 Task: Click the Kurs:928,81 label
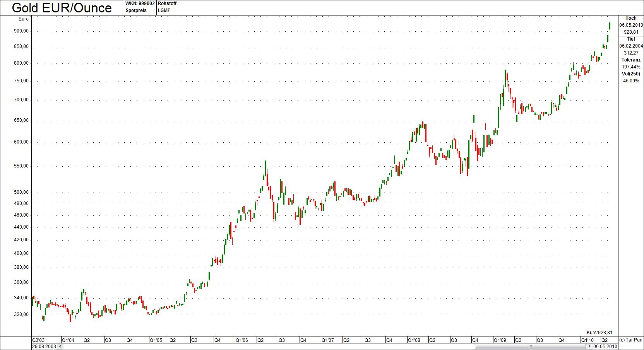(x=599, y=333)
